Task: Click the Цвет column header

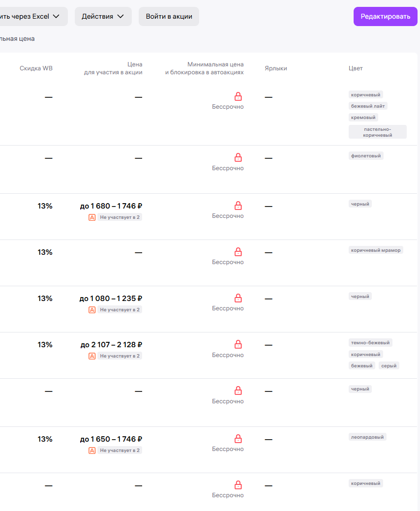Action: (x=356, y=68)
